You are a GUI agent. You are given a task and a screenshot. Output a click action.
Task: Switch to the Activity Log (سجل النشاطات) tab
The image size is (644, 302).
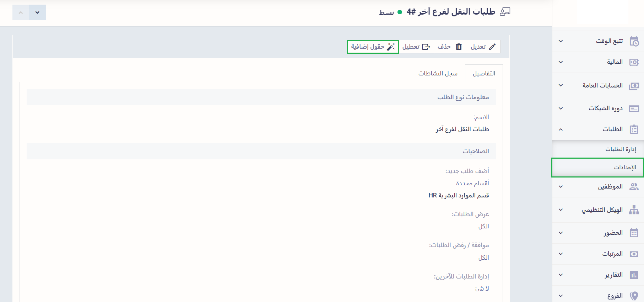click(438, 73)
